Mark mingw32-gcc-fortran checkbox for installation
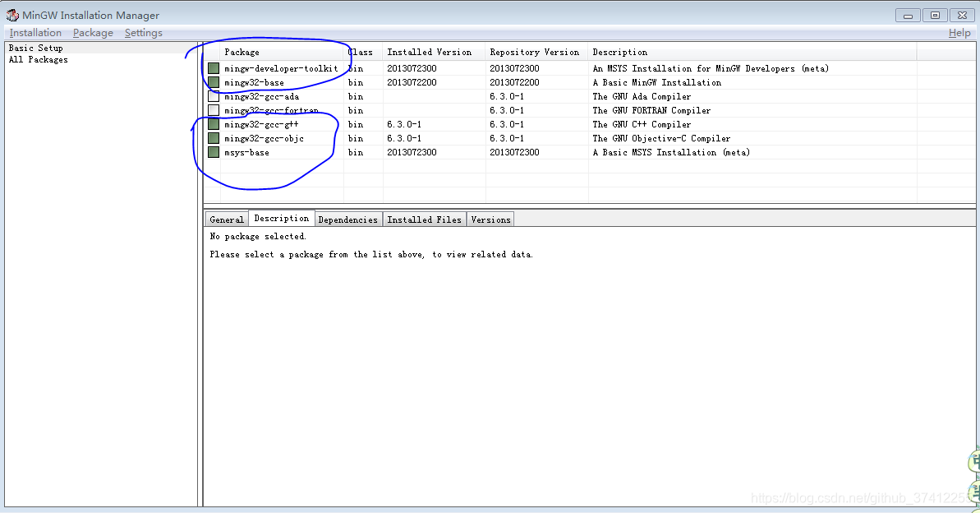Image resolution: width=980 pixels, height=513 pixels. (x=214, y=110)
